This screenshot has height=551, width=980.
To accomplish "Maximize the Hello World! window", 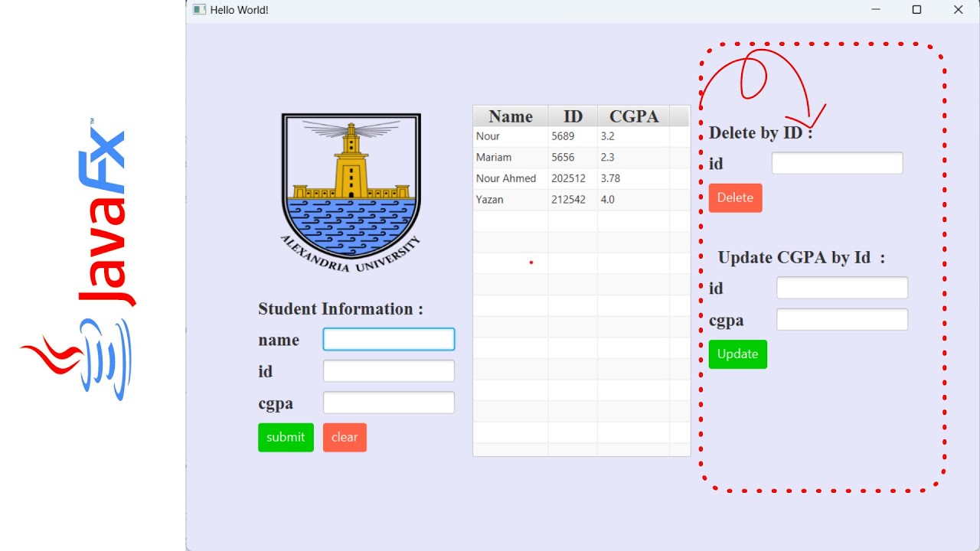I will tap(916, 10).
